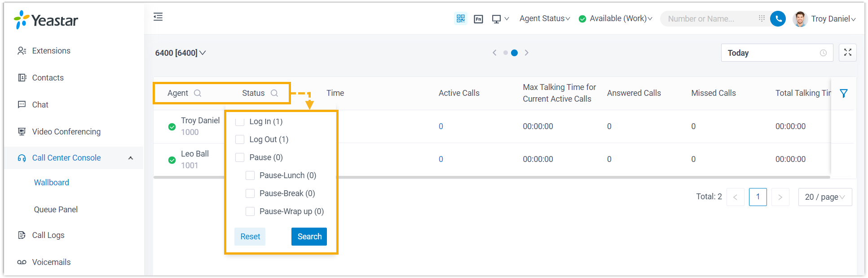The height and width of the screenshot is (278, 868).
Task: Open Queue Panel in the sidebar
Action: 56,210
